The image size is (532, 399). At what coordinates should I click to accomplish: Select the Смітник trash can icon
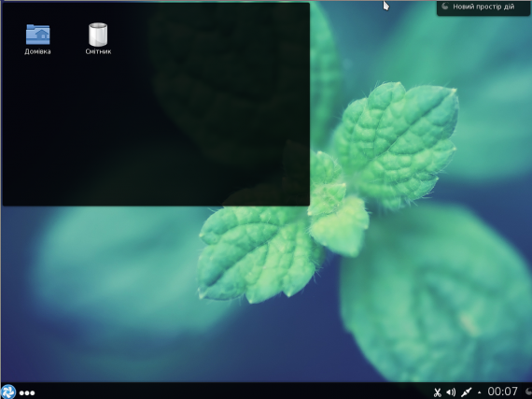click(98, 39)
